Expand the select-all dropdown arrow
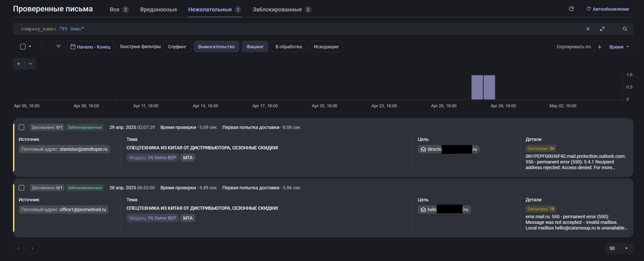The image size is (644, 261). point(30,47)
